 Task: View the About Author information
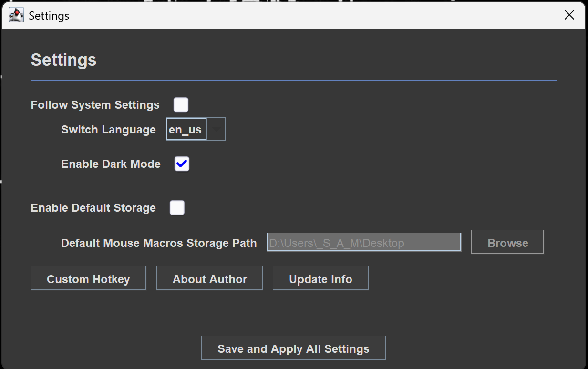tap(209, 278)
